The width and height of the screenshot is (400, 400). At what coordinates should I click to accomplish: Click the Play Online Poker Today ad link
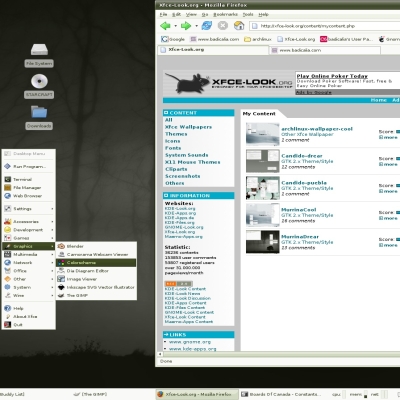click(332, 76)
